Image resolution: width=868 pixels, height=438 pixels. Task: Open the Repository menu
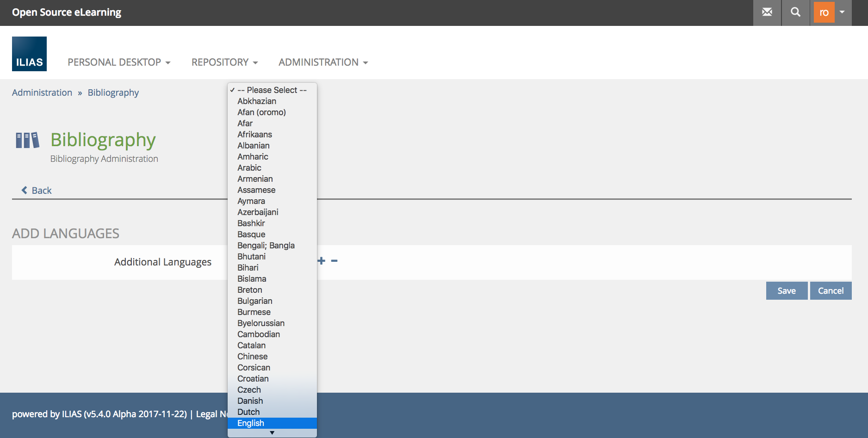coord(224,62)
